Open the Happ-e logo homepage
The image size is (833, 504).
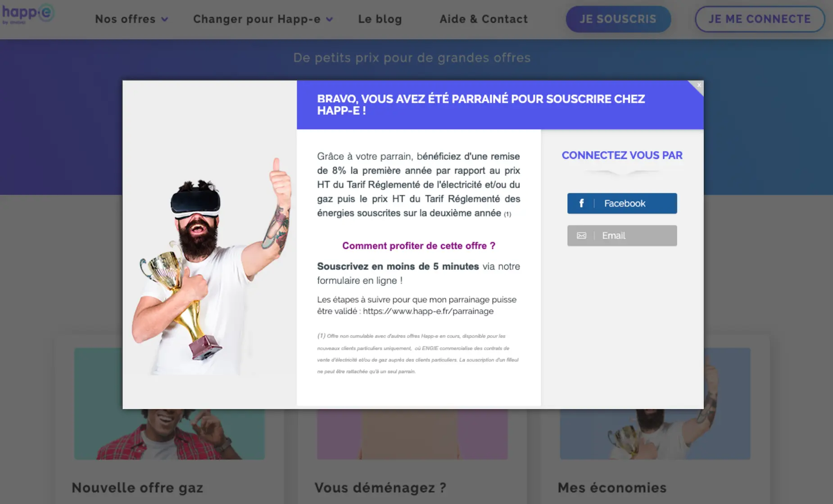click(28, 13)
